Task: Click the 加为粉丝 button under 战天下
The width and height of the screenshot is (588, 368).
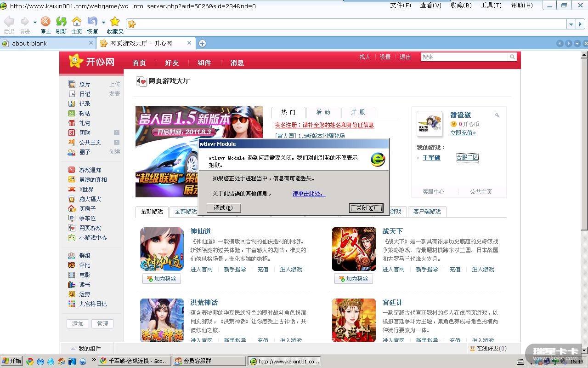Action: pyautogui.click(x=354, y=279)
